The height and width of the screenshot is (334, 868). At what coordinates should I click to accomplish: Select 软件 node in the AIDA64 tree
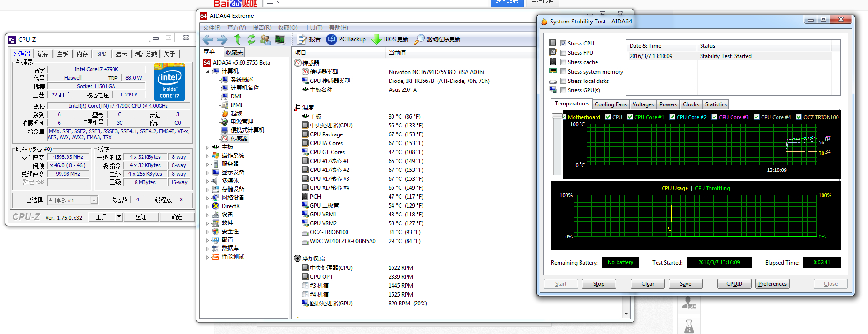tap(223, 223)
